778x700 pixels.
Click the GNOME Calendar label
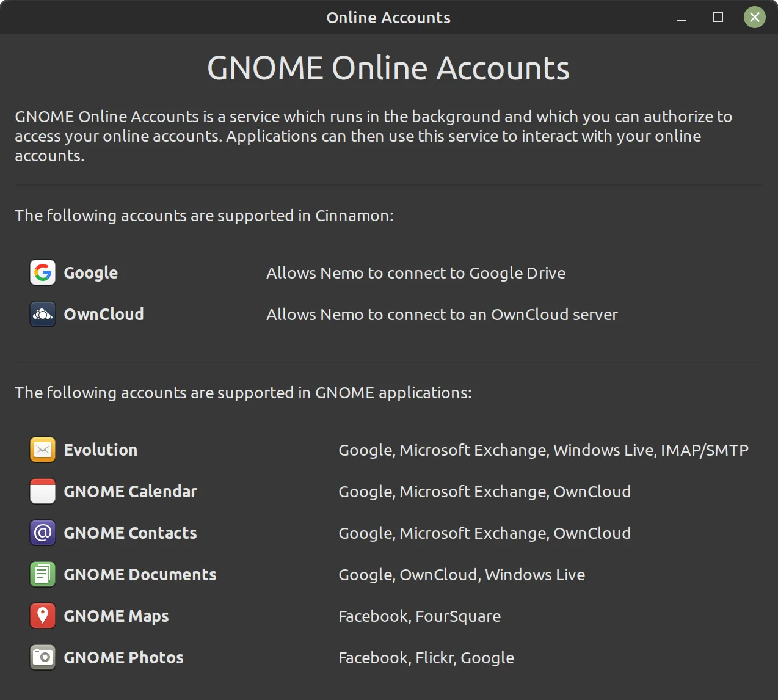click(x=130, y=491)
